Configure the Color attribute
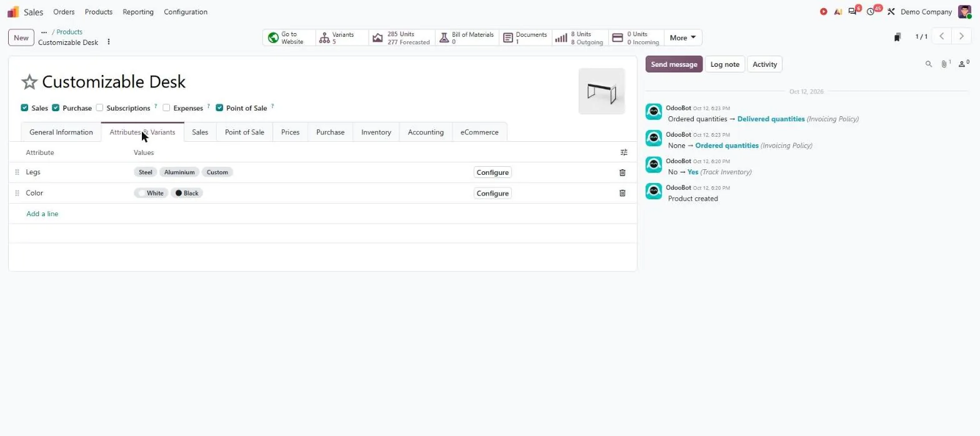 tap(492, 193)
